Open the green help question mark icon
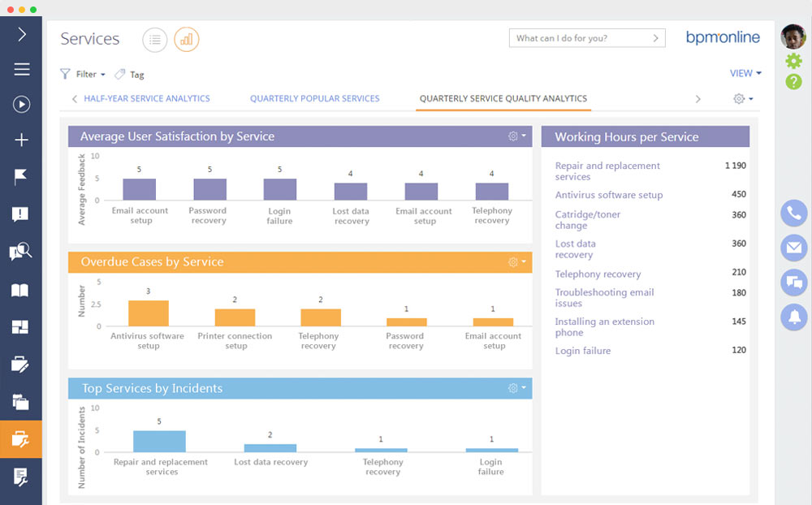 [x=793, y=81]
